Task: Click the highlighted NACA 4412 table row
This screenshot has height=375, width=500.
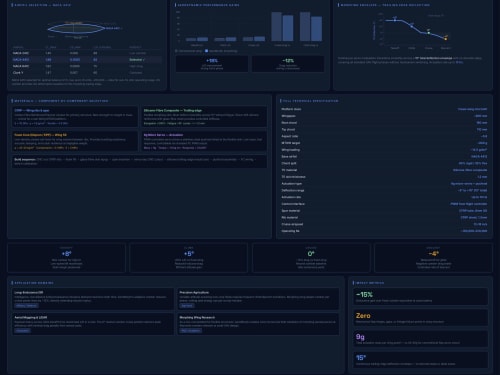Action: click(87, 60)
